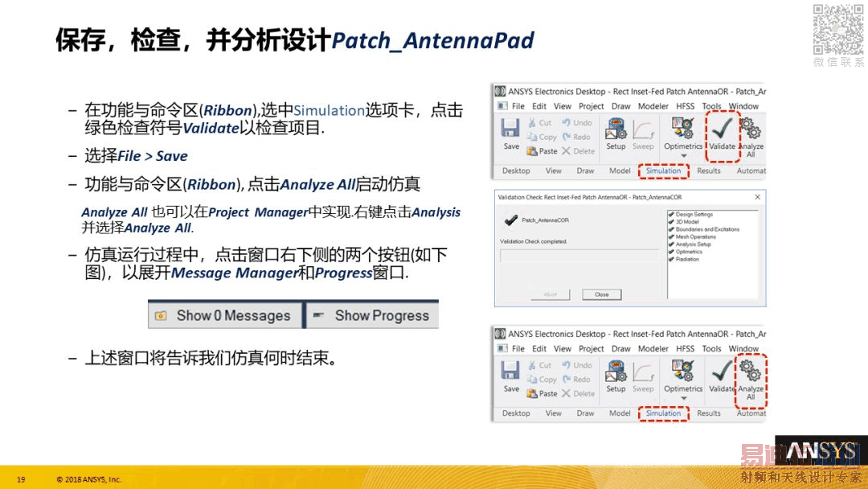Open Modeler menu in upper ANSYS window
The height and width of the screenshot is (489, 868).
click(653, 106)
